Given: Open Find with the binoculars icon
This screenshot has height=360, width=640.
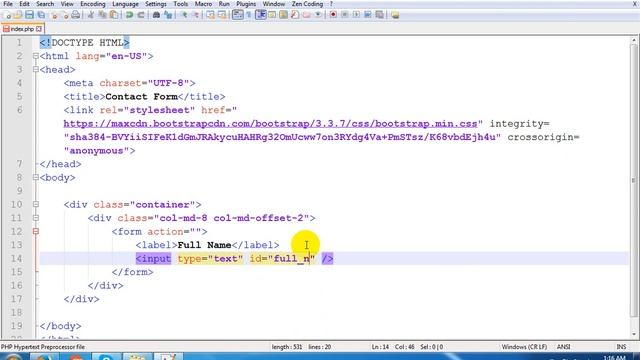Looking at the screenshot, I should coord(156,15).
